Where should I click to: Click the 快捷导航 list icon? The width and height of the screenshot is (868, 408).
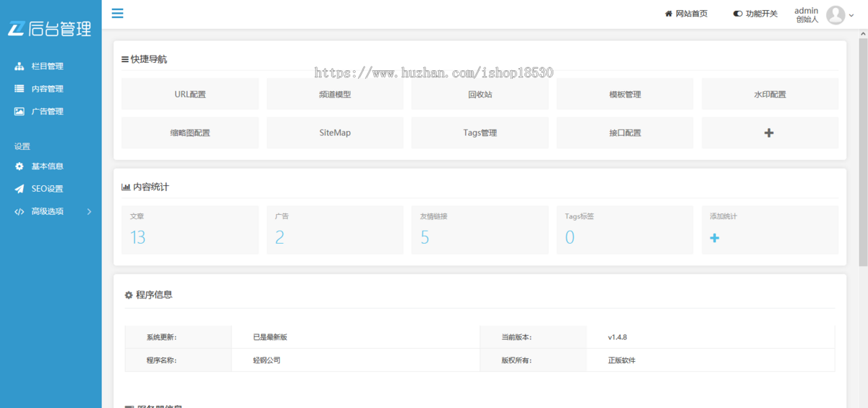tap(125, 59)
